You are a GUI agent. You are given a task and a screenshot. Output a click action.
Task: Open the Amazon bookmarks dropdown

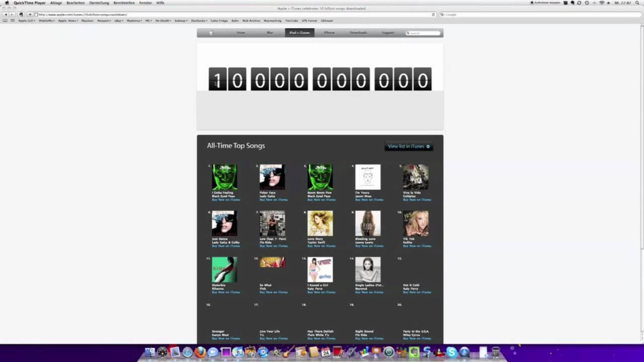click(x=104, y=21)
